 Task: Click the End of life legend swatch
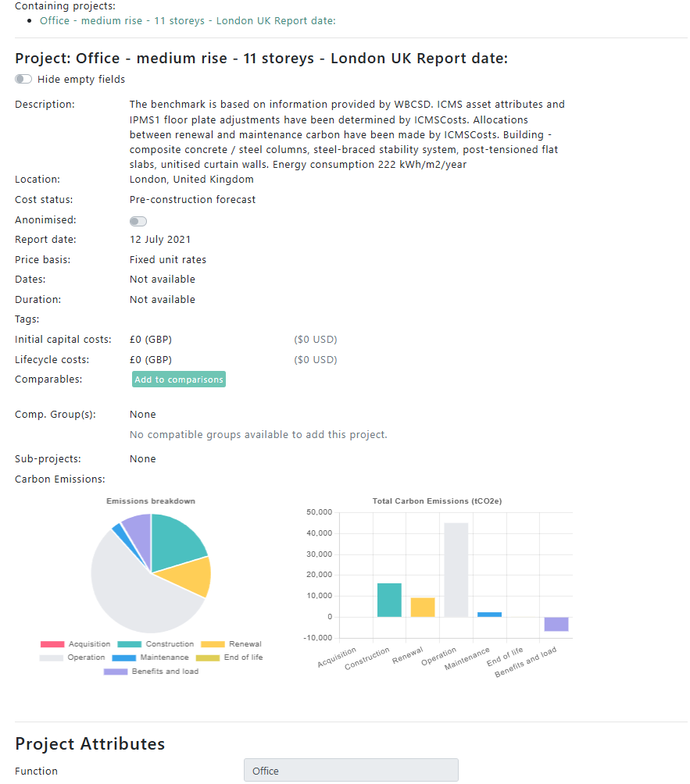point(208,657)
